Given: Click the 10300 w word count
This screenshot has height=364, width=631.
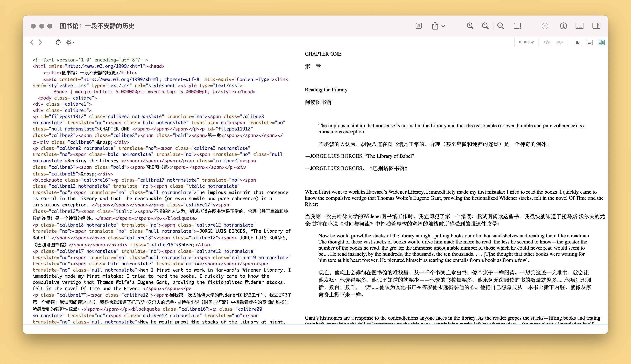Looking at the screenshot, I should pyautogui.click(x=526, y=42).
